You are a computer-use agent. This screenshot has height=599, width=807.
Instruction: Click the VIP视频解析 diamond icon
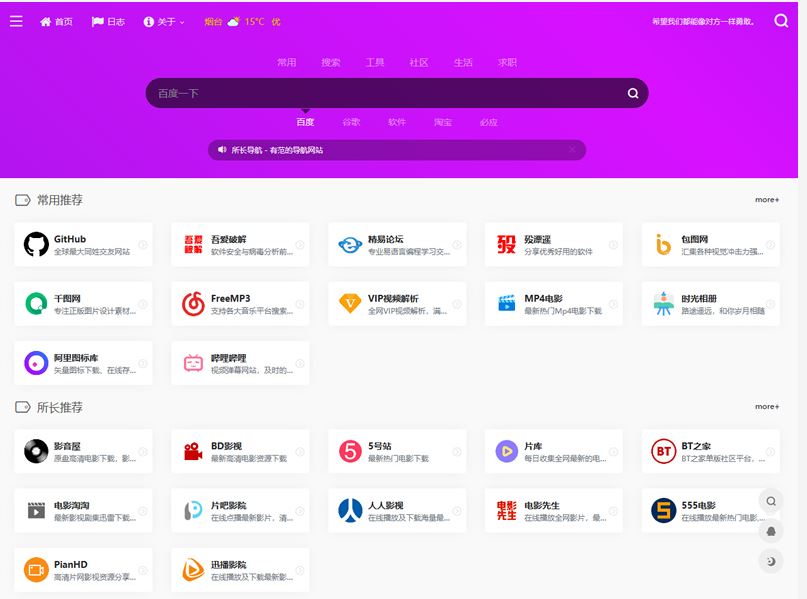tap(350, 304)
